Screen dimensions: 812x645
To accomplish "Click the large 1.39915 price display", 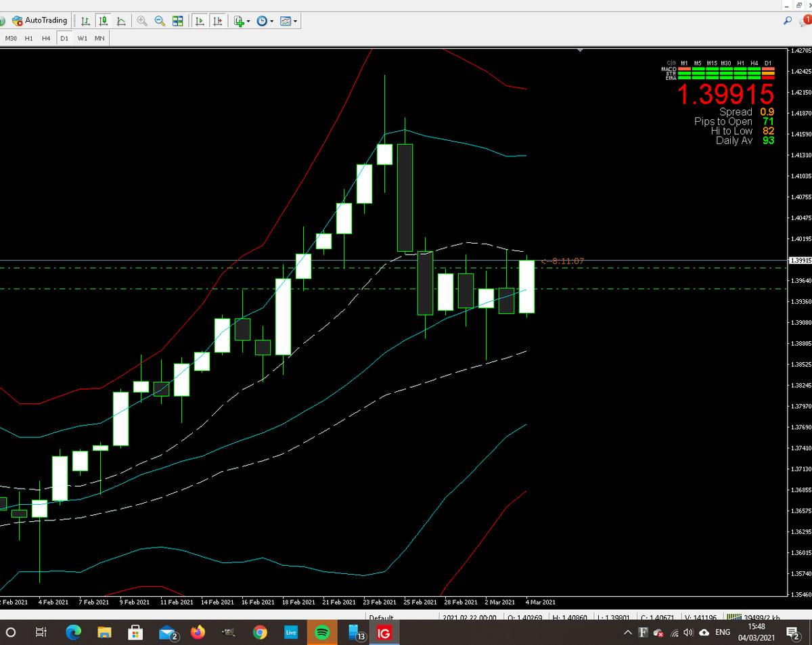I will (725, 95).
